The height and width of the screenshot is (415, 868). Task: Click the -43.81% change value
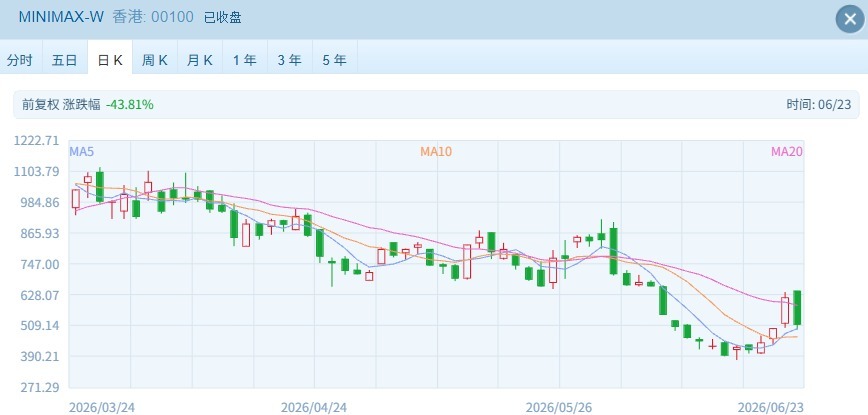pyautogui.click(x=130, y=105)
